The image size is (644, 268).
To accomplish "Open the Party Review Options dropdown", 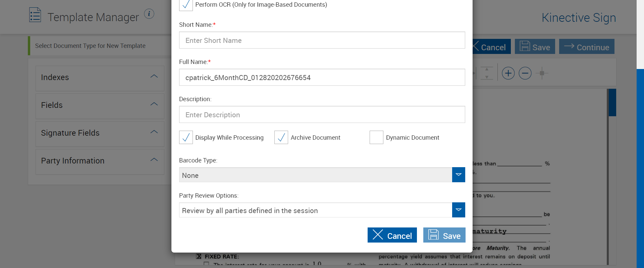I will click(x=458, y=210).
